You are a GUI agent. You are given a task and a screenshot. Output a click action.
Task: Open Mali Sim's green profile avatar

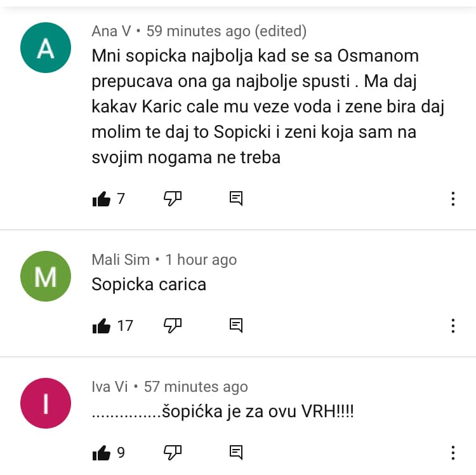(x=46, y=276)
